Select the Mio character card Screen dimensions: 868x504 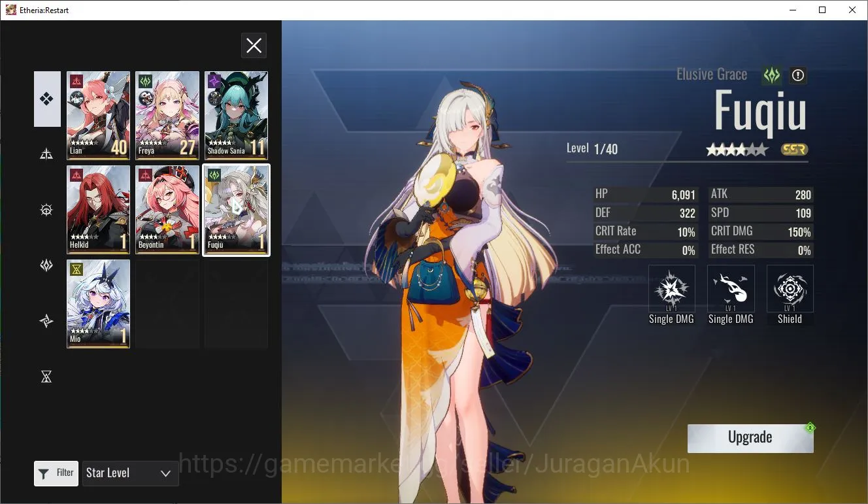click(x=98, y=303)
